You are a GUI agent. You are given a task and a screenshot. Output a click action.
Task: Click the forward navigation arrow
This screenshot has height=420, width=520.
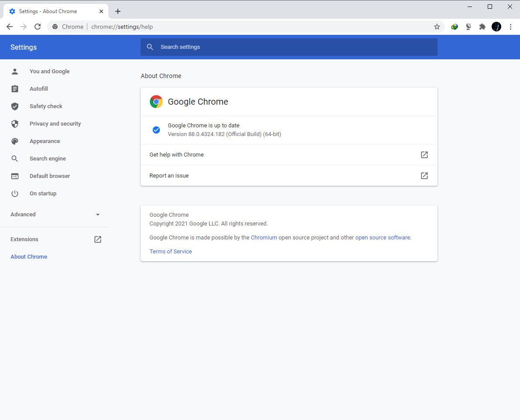click(24, 27)
